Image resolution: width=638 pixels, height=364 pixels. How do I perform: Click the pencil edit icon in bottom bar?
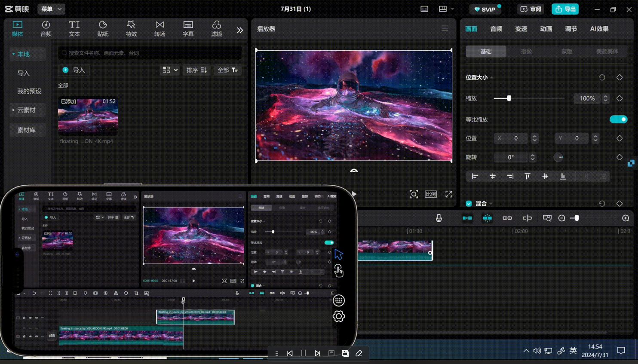(359, 353)
